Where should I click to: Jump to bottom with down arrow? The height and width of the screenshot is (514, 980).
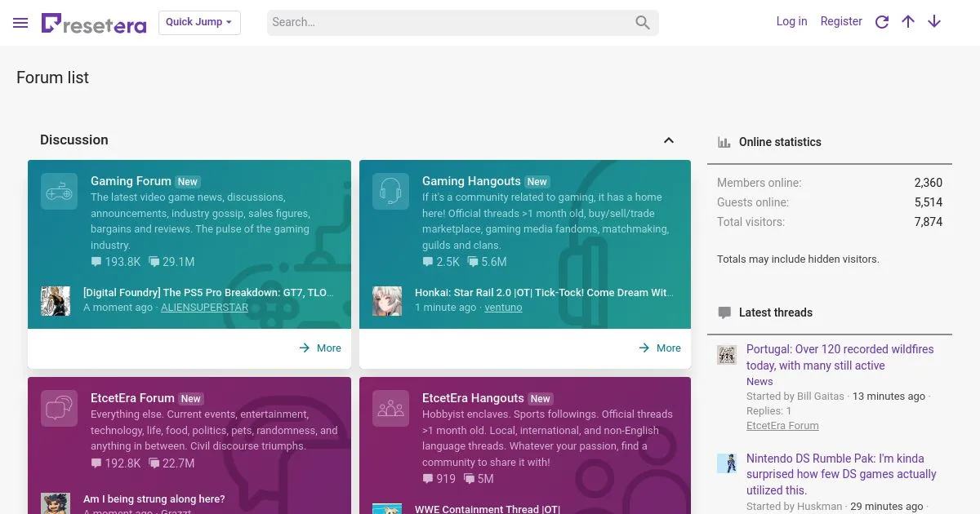click(x=934, y=22)
